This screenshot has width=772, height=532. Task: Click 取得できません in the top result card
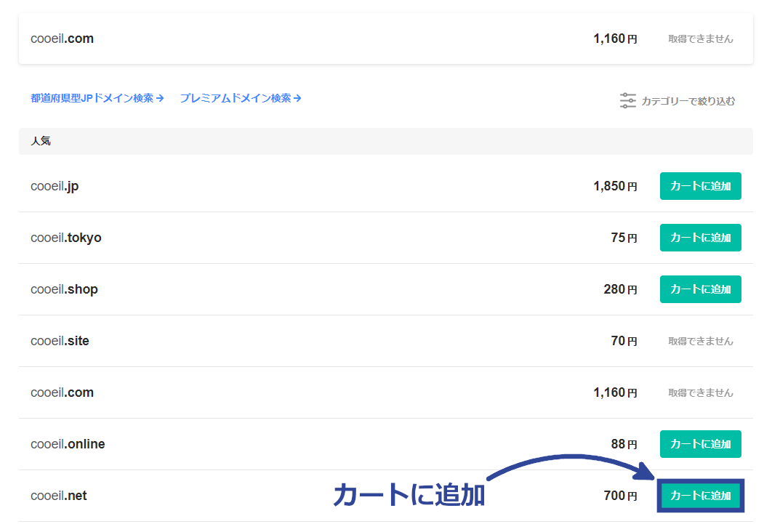click(x=700, y=39)
